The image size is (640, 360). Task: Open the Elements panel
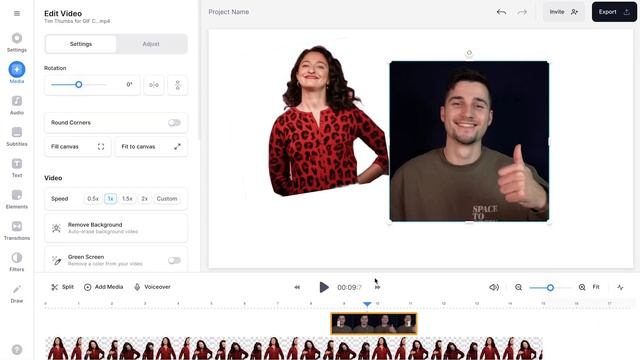point(17,199)
